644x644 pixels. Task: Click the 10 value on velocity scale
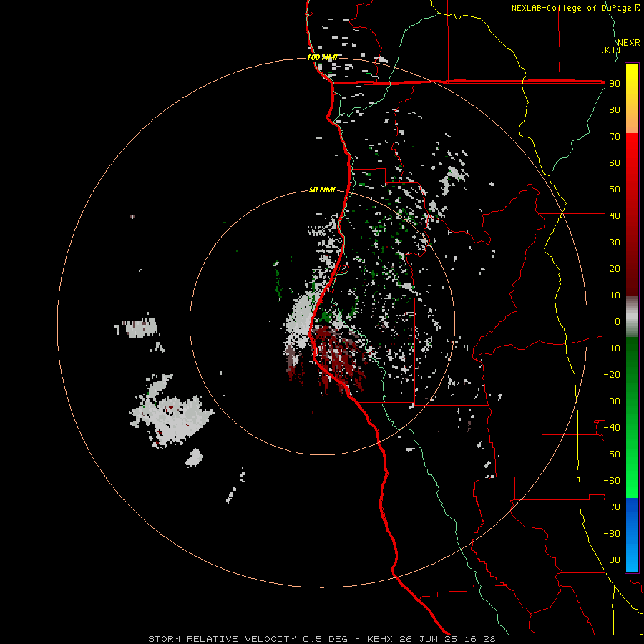615,296
